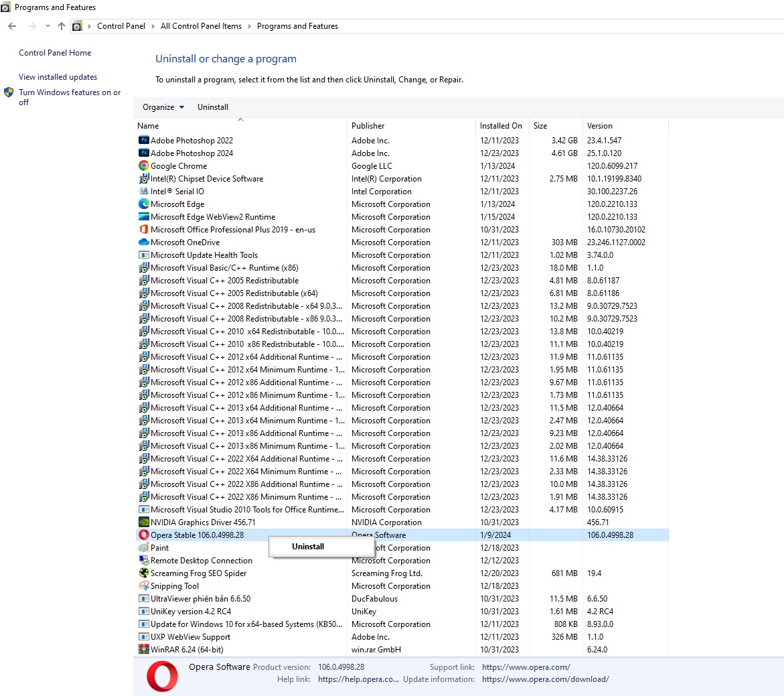Sort by Version column header
Image resolution: width=784 pixels, height=696 pixels.
(625, 125)
